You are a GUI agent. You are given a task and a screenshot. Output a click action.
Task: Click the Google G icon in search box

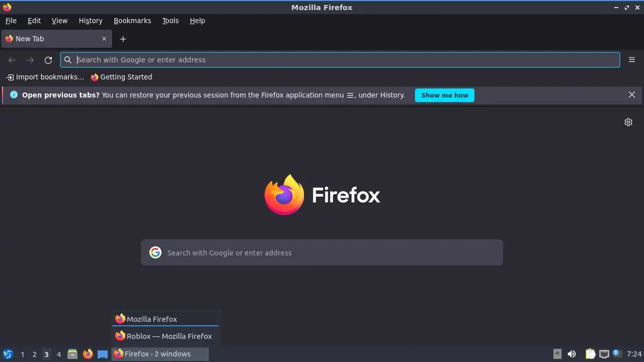coord(155,252)
